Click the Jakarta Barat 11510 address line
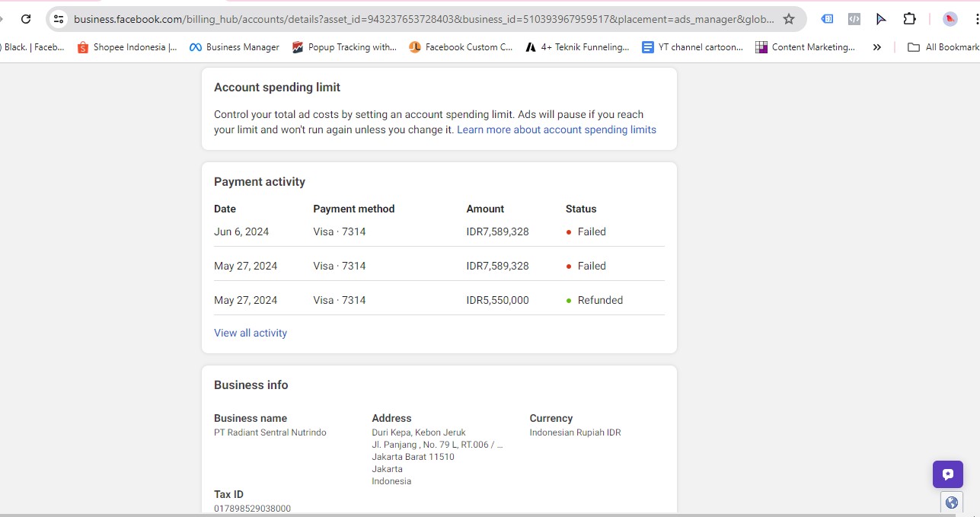Screen dimensions: 980x517 (413, 457)
